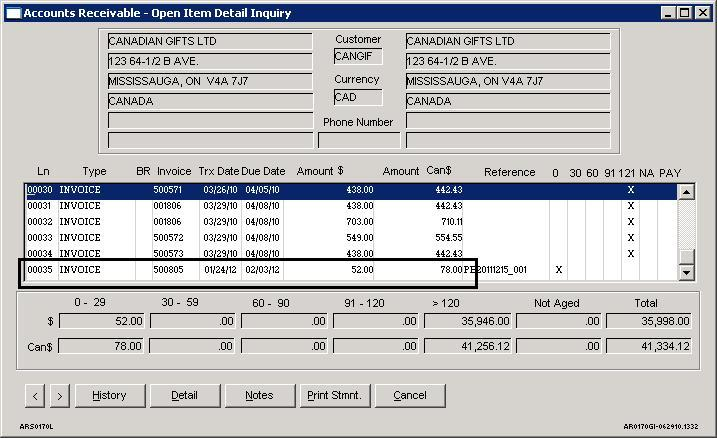
Task: Open the window system menu icon
Action: pos(13,13)
